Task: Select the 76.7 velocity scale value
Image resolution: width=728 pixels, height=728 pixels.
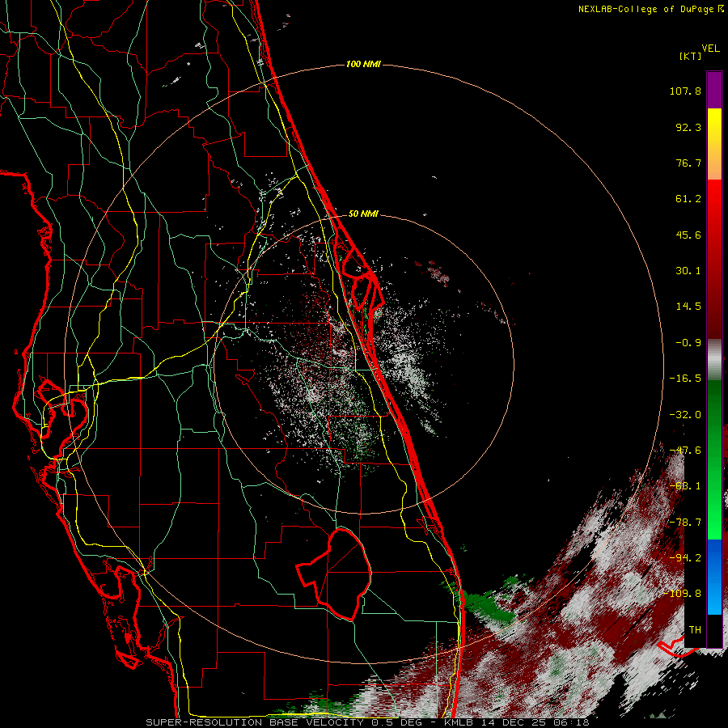Action: tap(688, 163)
